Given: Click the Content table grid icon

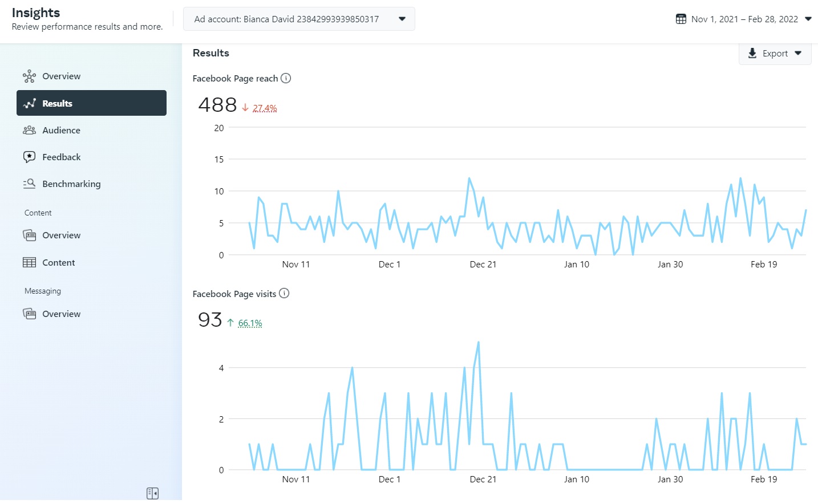Looking at the screenshot, I should point(29,263).
